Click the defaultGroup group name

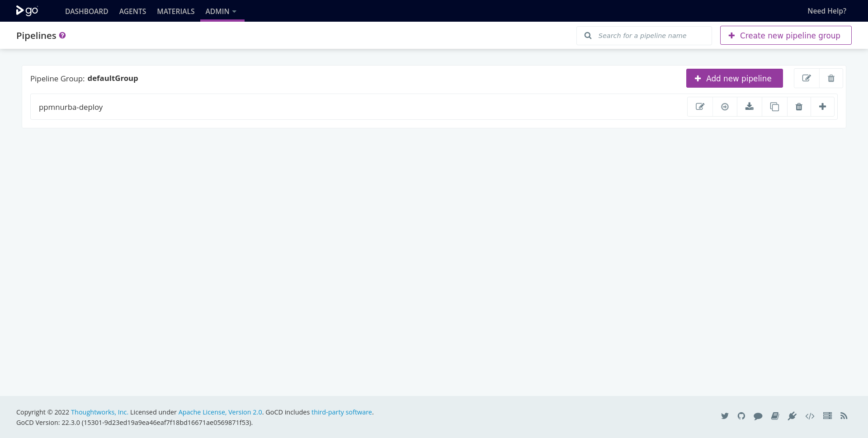click(x=113, y=78)
